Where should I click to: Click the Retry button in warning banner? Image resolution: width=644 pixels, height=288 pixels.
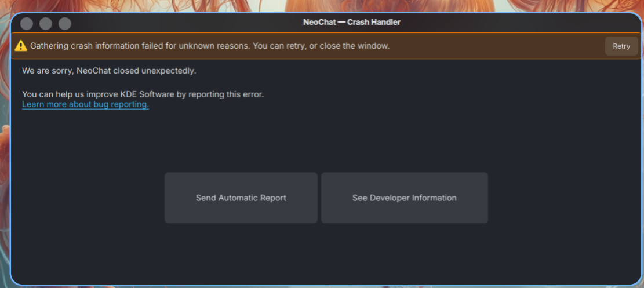pos(621,46)
